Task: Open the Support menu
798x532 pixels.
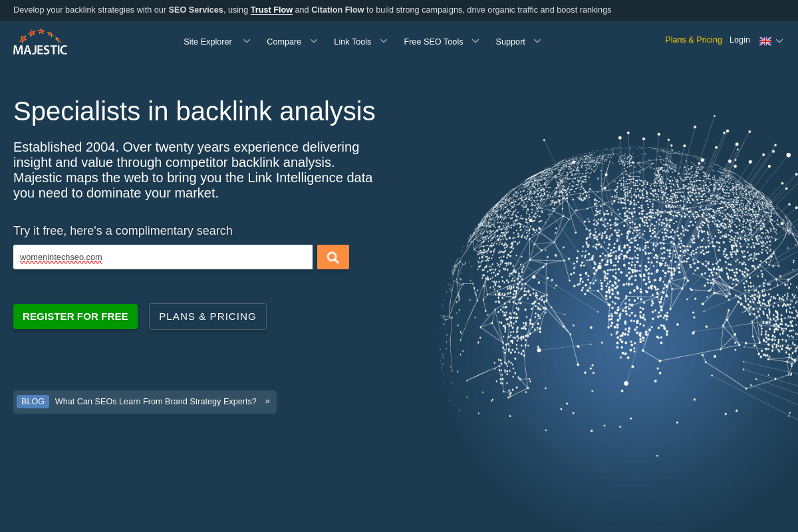Action: [510, 42]
